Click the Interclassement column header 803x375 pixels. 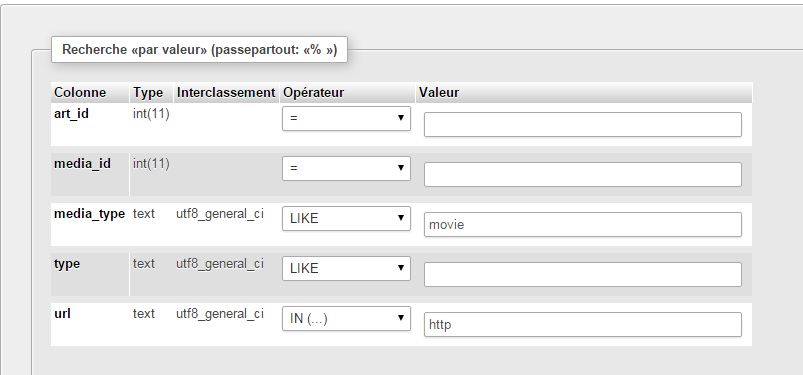tap(226, 93)
